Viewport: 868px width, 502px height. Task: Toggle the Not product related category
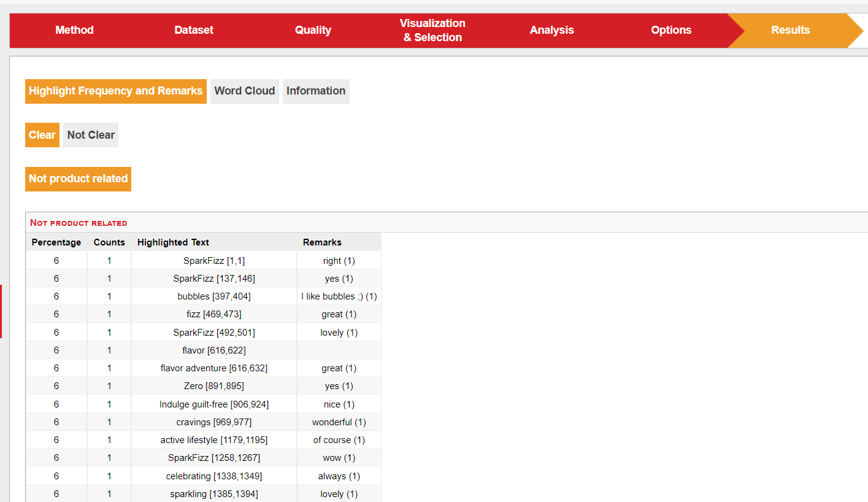tap(78, 179)
